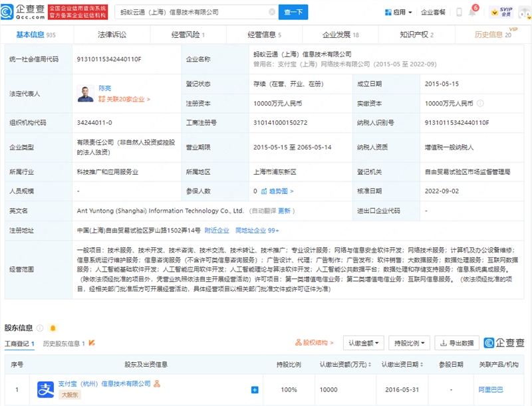Click 2016-05-31 contribution date cell
Image resolution: width=532 pixels, height=406 pixels.
tap(402, 390)
